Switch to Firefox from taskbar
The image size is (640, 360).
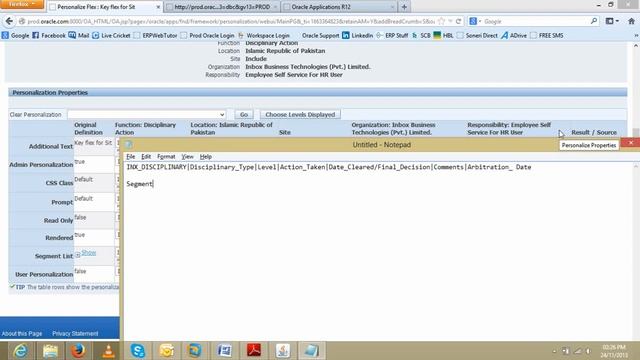pos(79,351)
